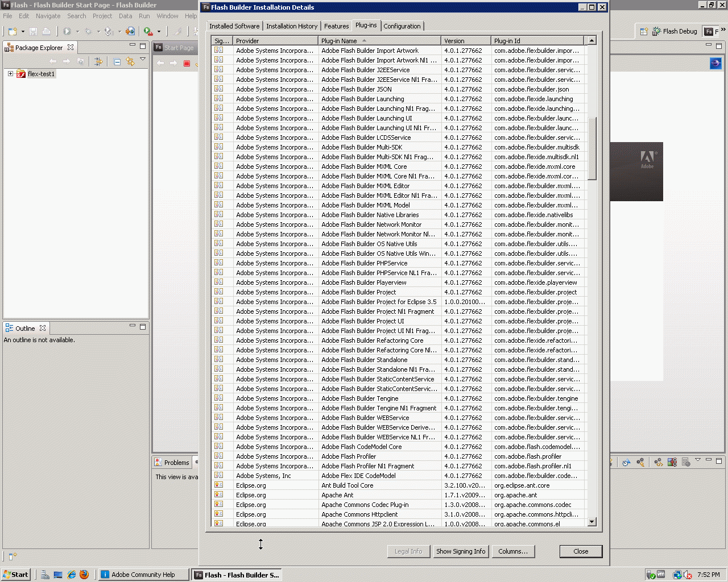Select the Adobe Flash Profiler row

point(399,456)
